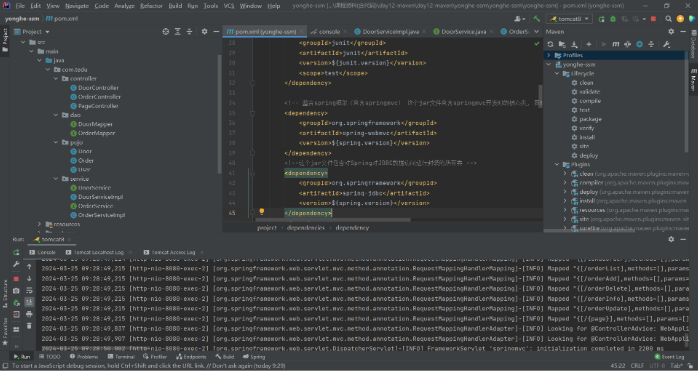Open the Refactor menu
The height and width of the screenshot is (371, 698).
pyautogui.click(x=151, y=6)
